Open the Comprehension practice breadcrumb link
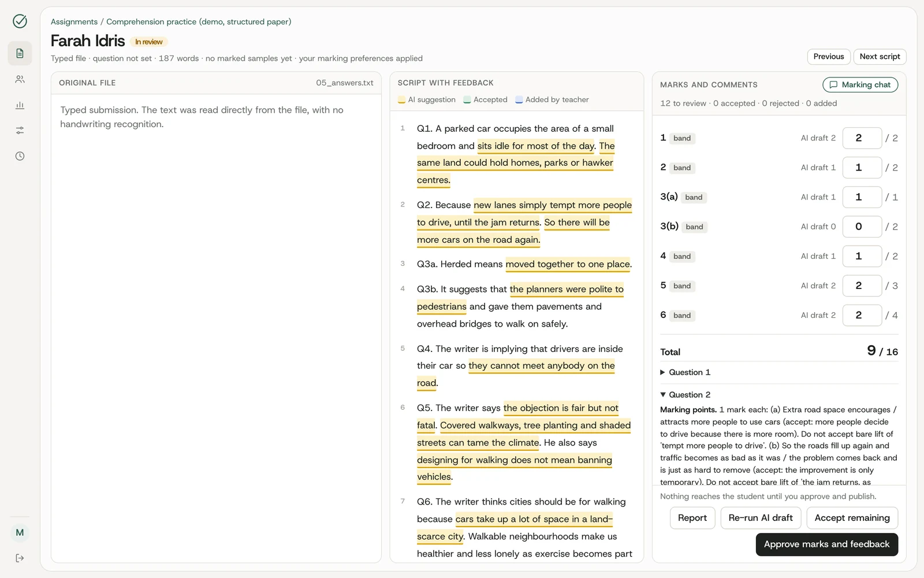The width and height of the screenshot is (924, 578). click(199, 21)
